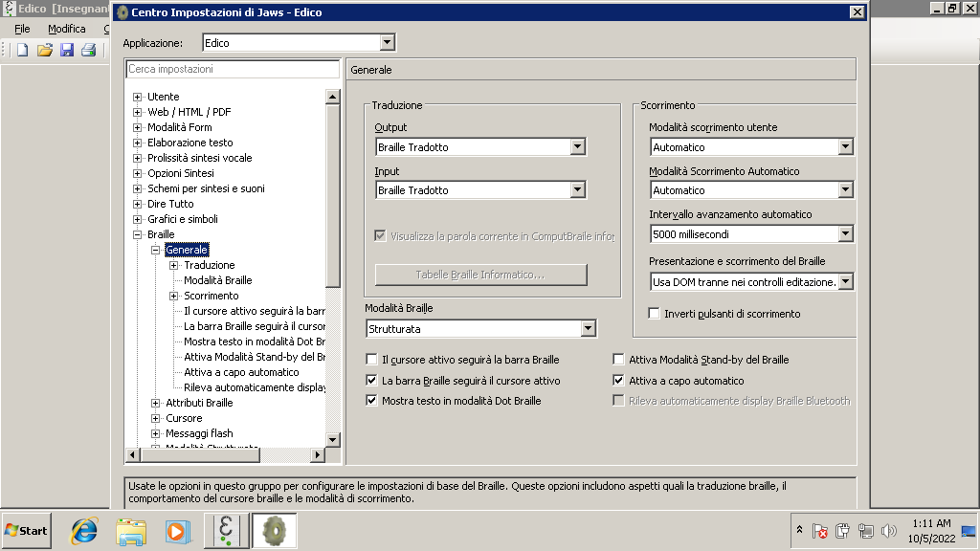
Task: Expand the Web / HTML / PDF node
Action: (138, 113)
